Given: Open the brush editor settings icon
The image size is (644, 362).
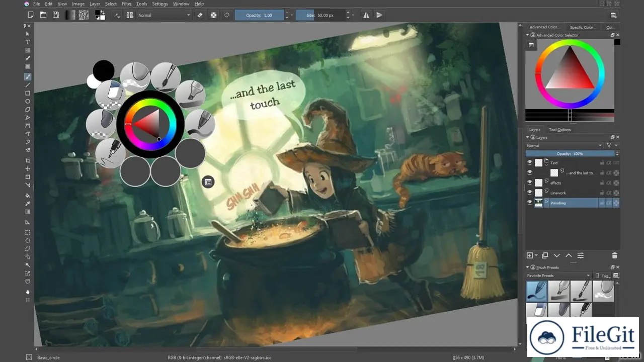Looking at the screenshot, I should click(x=118, y=15).
